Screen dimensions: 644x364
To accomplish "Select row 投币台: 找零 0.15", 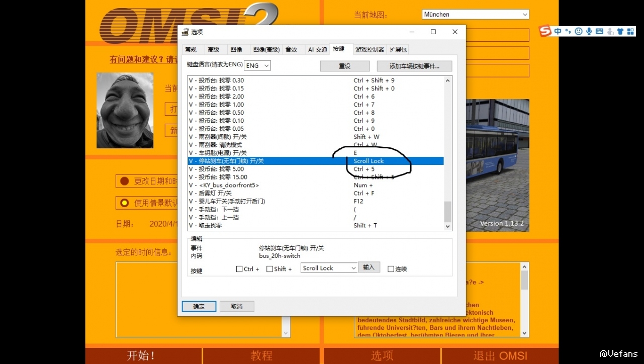I will (316, 88).
